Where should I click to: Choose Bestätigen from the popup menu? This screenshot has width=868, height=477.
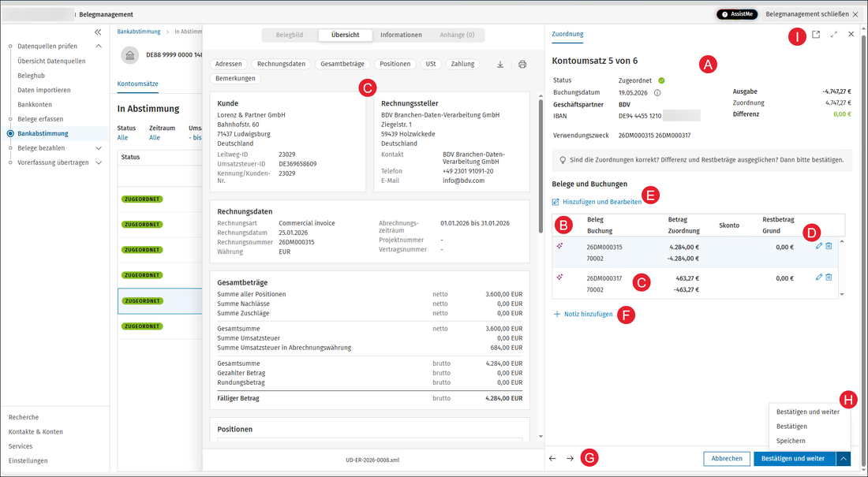point(791,427)
